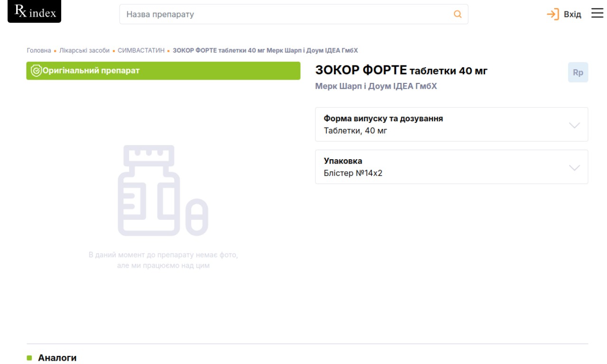Click the Rx index logo
607x364 pixels.
35,12
